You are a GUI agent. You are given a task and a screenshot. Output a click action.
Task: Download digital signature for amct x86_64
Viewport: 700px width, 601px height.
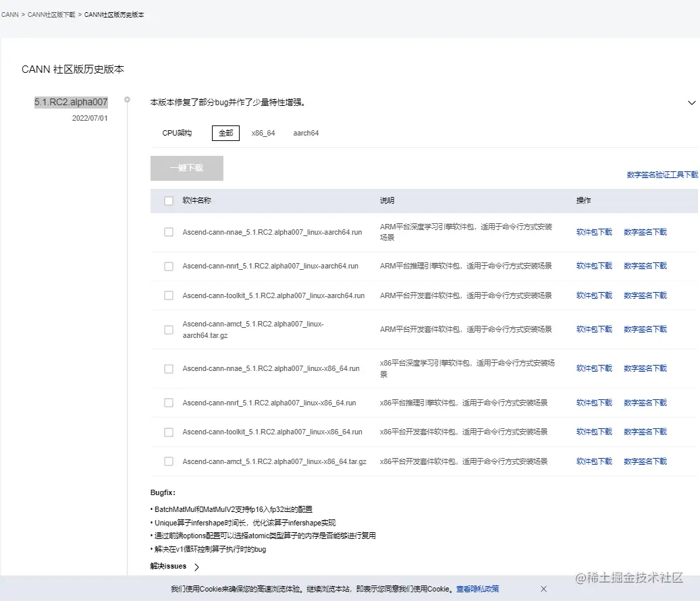point(645,461)
